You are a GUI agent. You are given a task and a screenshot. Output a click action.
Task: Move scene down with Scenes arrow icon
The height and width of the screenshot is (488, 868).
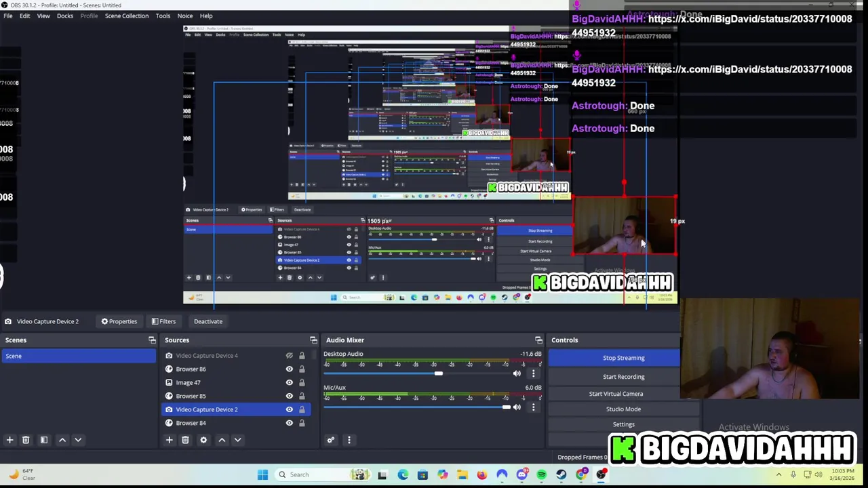click(x=78, y=440)
